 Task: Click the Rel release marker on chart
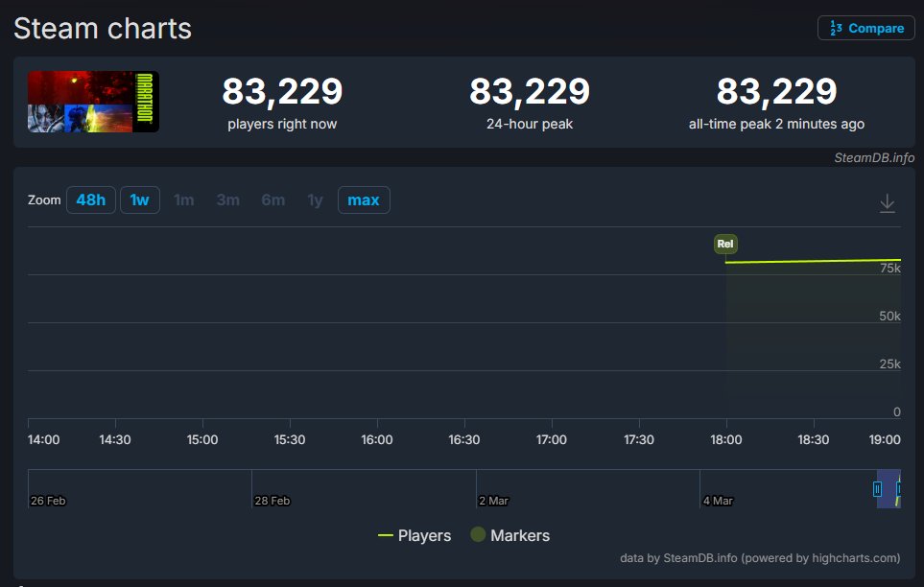pyautogui.click(x=725, y=244)
